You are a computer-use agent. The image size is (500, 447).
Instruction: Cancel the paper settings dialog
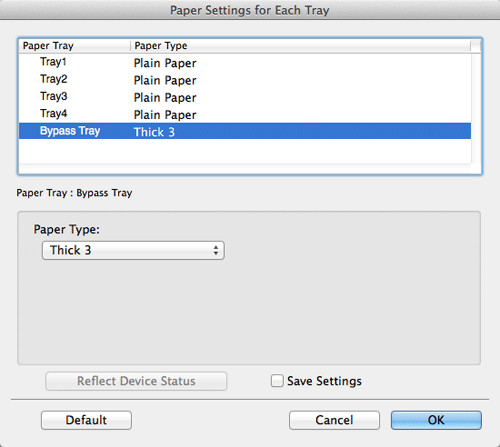tap(334, 420)
